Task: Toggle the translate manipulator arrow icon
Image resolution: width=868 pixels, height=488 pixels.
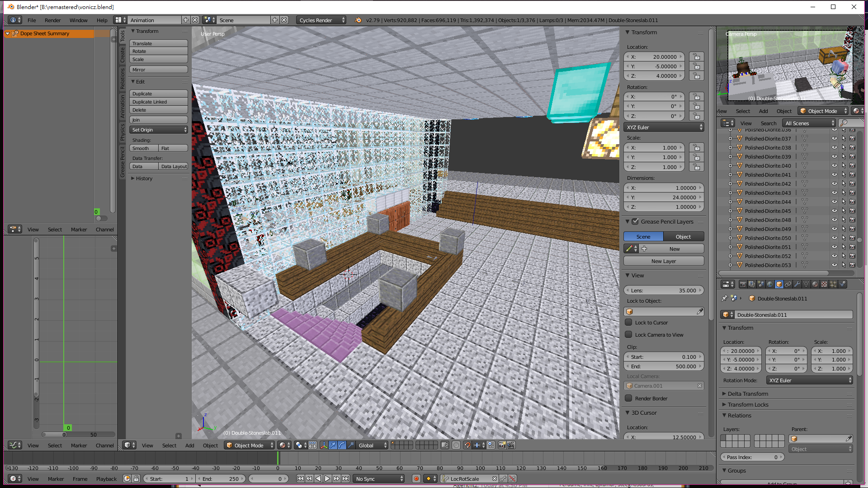Action: pyautogui.click(x=333, y=445)
